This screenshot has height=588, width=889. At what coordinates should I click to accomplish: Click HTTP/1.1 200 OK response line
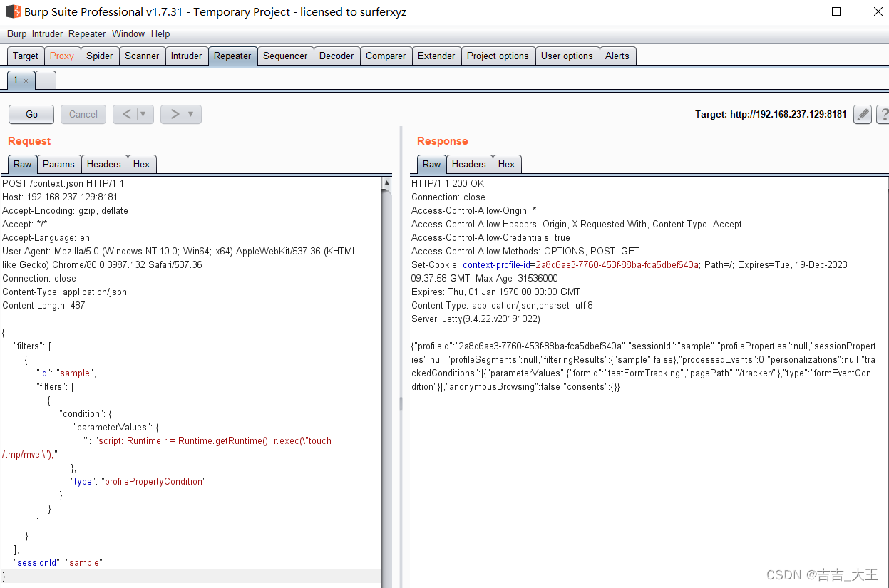(448, 183)
